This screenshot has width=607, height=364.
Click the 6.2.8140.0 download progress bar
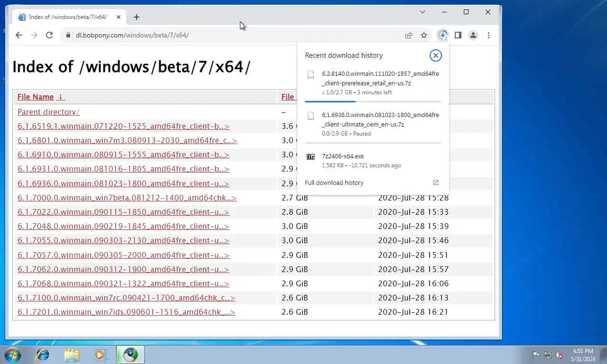[x=373, y=101]
